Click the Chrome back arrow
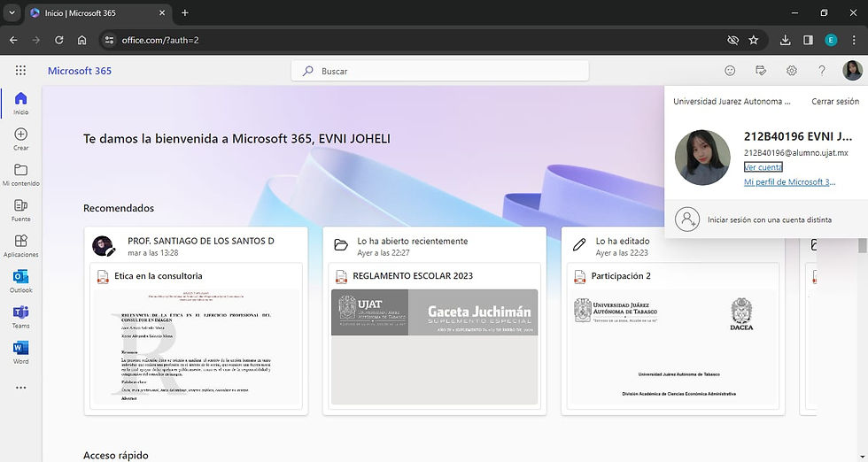868x462 pixels. pyautogui.click(x=13, y=40)
